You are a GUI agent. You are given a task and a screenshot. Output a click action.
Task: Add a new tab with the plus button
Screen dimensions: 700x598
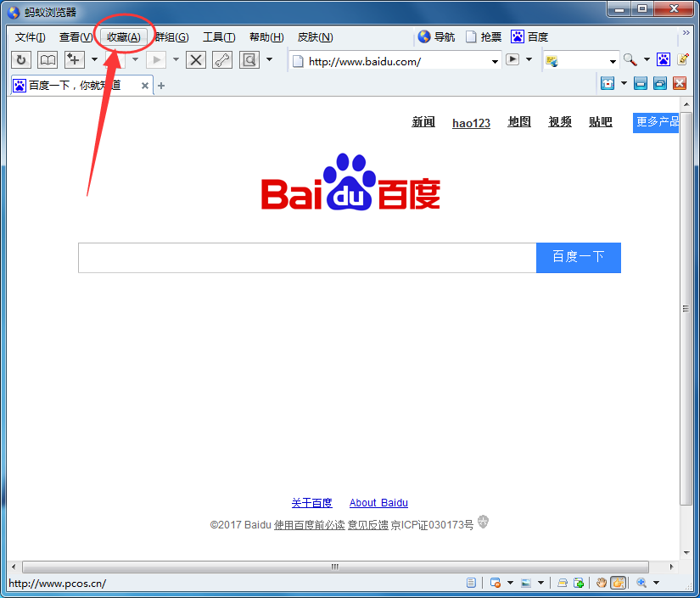161,86
